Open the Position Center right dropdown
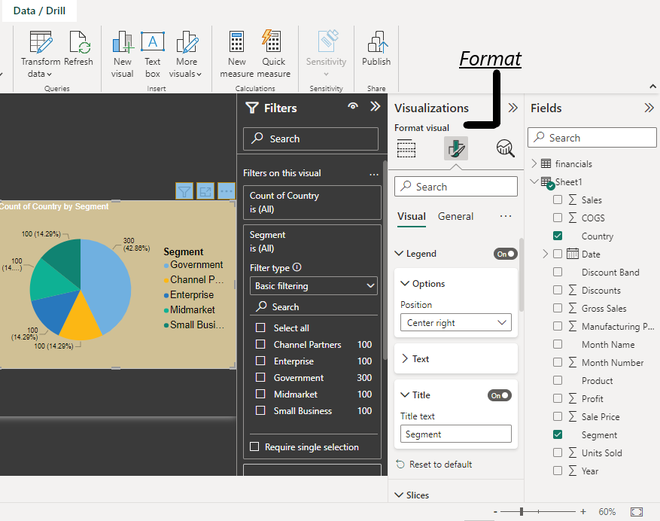Viewport: 660px width, 521px height. pos(456,323)
